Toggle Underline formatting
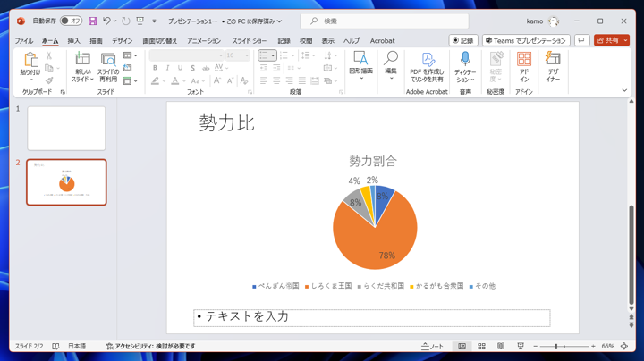The image size is (644, 361). click(180, 68)
